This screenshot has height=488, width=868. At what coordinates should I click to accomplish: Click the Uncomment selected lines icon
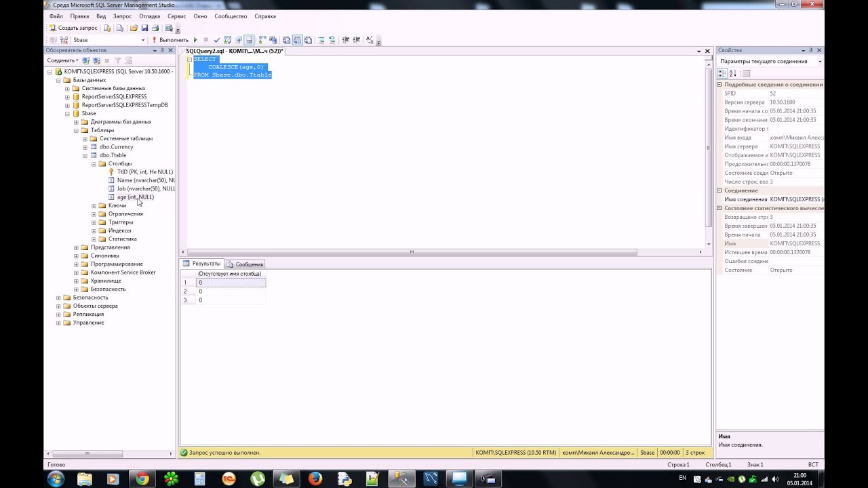point(332,40)
